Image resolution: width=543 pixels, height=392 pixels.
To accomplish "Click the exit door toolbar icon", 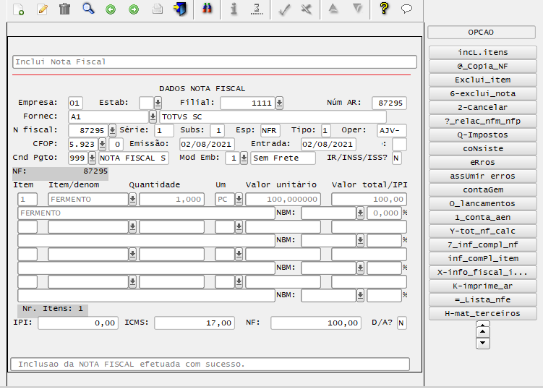I will coord(180,9).
